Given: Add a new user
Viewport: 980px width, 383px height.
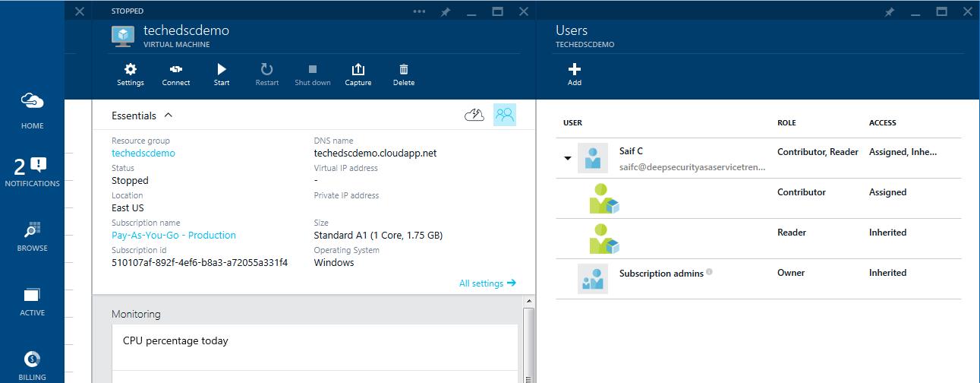Looking at the screenshot, I should pos(575,74).
